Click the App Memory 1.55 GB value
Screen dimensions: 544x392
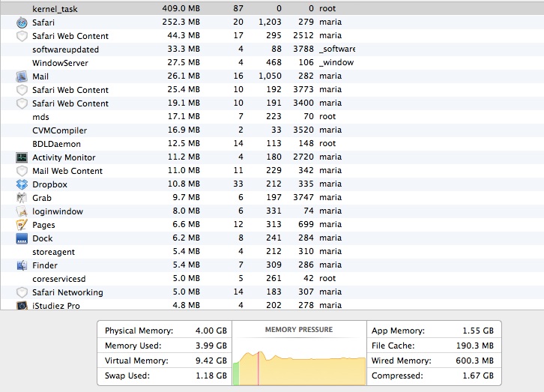click(x=478, y=331)
